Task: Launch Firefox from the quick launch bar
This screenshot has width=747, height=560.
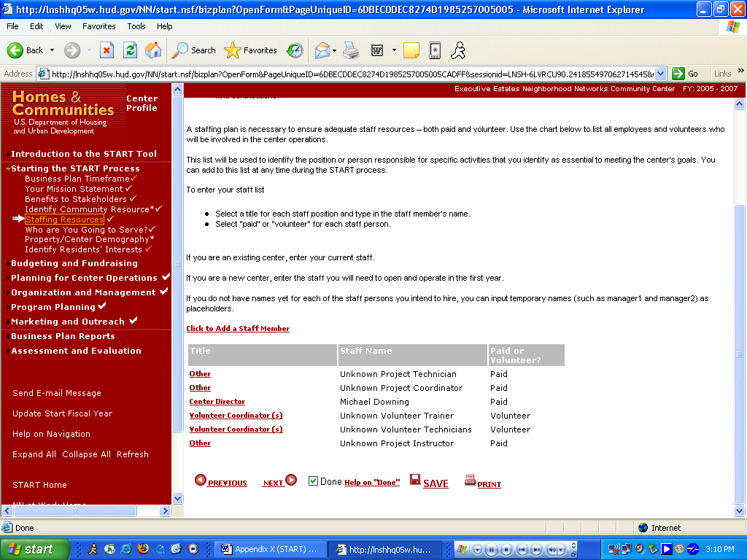Action: point(142,549)
